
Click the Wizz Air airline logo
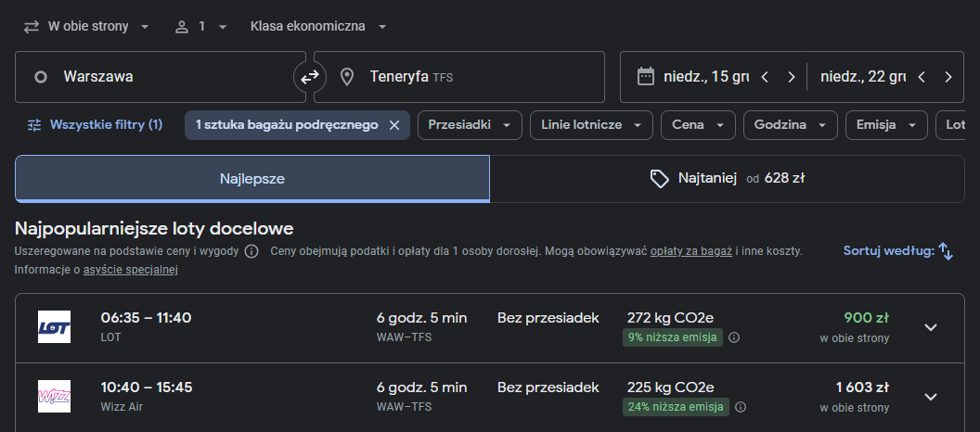pos(55,397)
